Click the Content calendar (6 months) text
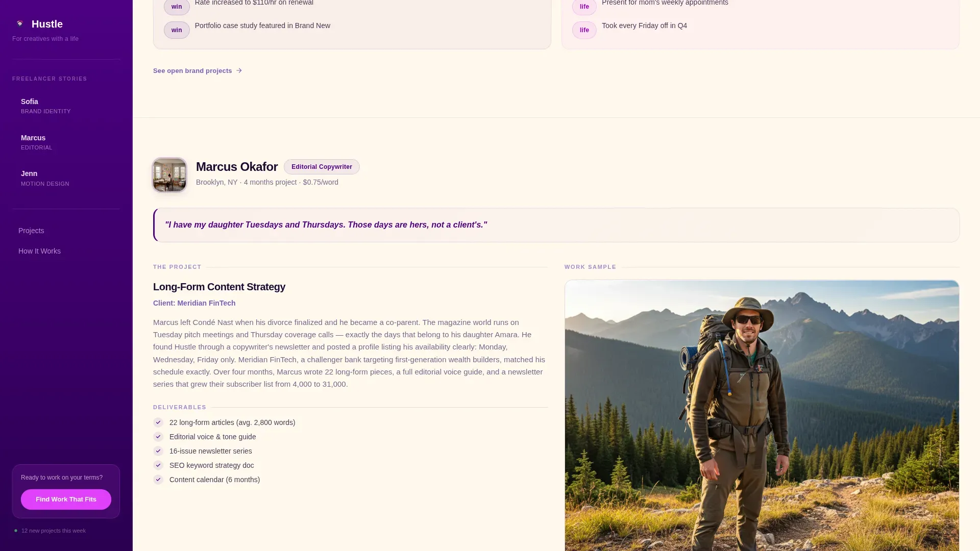The height and width of the screenshot is (551, 980). [x=214, y=480]
